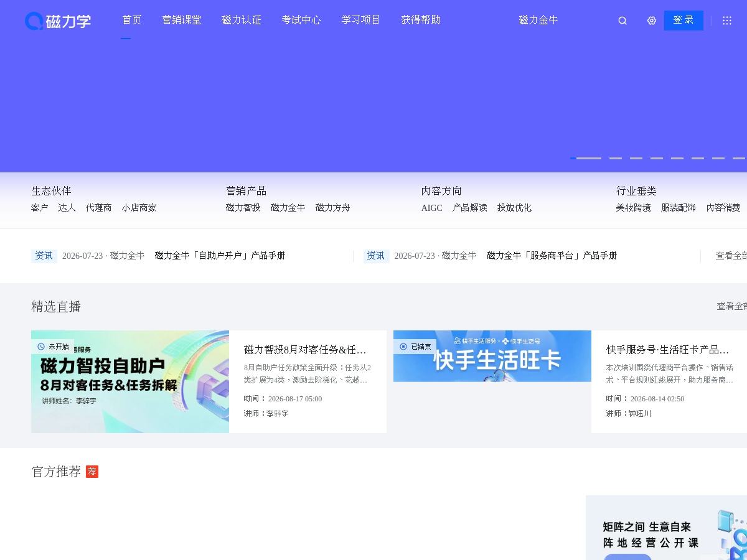The width and height of the screenshot is (747, 560).
Task: Click the time 2026-08-17 05:00
Action: pyautogui.click(x=295, y=399)
